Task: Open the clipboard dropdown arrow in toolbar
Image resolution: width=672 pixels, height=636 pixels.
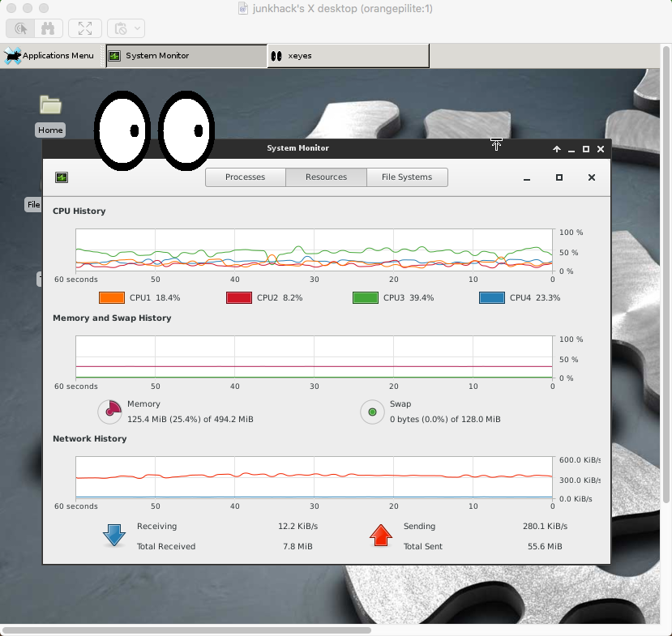Action: tap(137, 28)
